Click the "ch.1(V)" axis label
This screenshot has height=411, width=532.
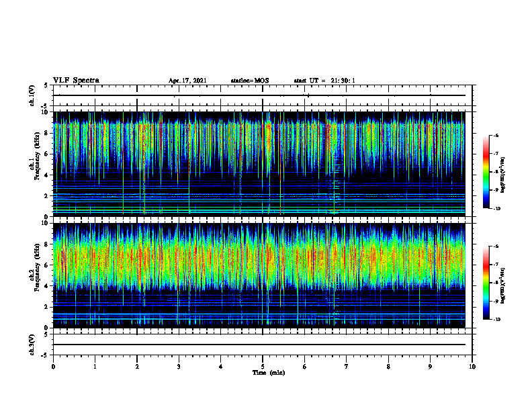32,95
